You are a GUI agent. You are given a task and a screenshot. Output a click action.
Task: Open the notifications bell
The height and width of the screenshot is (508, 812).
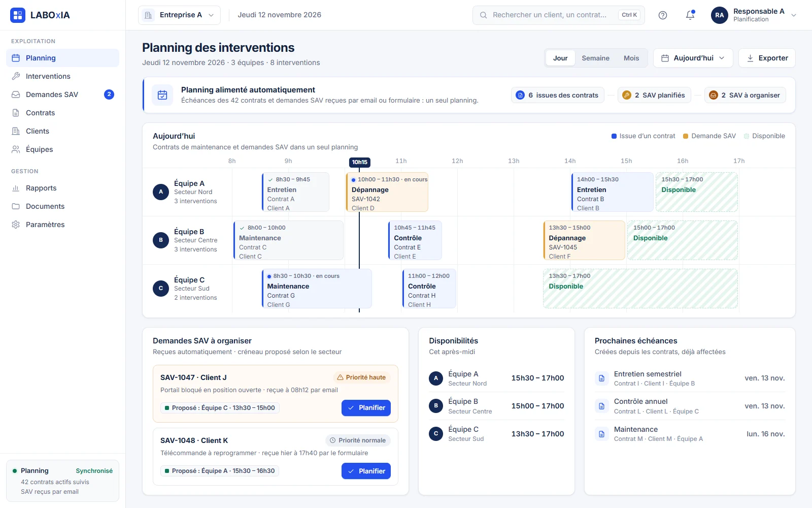point(690,15)
